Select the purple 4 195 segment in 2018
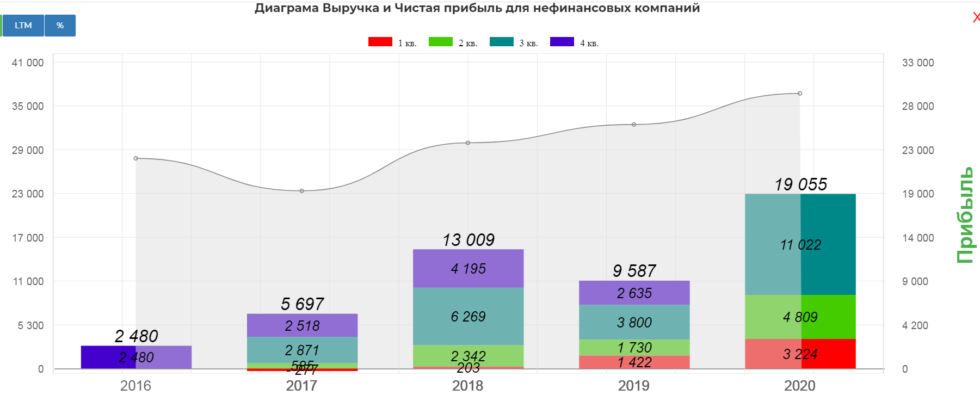 [x=468, y=268]
